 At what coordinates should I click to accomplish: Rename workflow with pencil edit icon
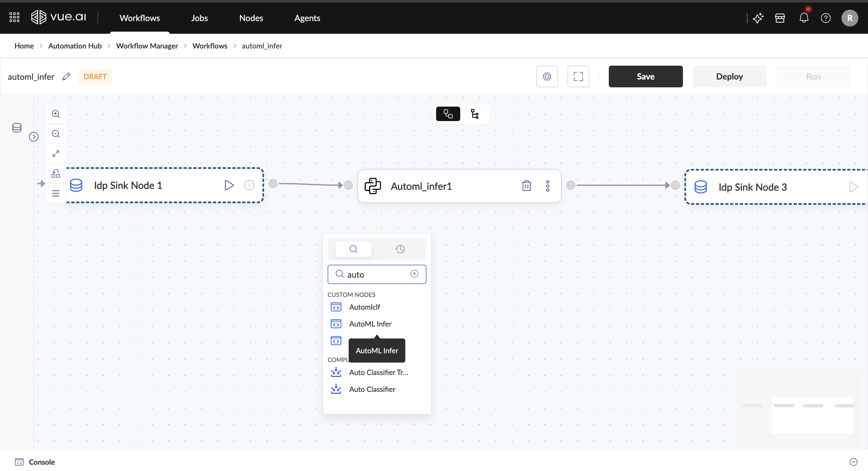[x=66, y=76]
